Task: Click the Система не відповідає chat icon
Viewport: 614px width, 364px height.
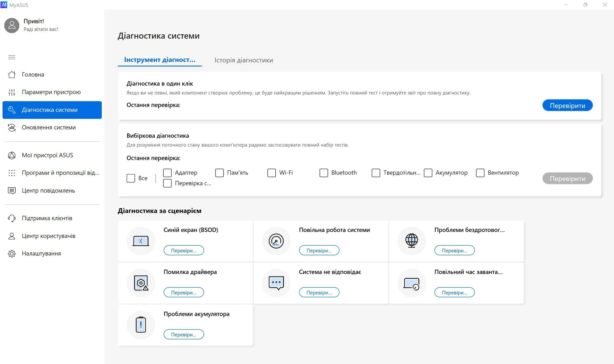Action: [276, 283]
